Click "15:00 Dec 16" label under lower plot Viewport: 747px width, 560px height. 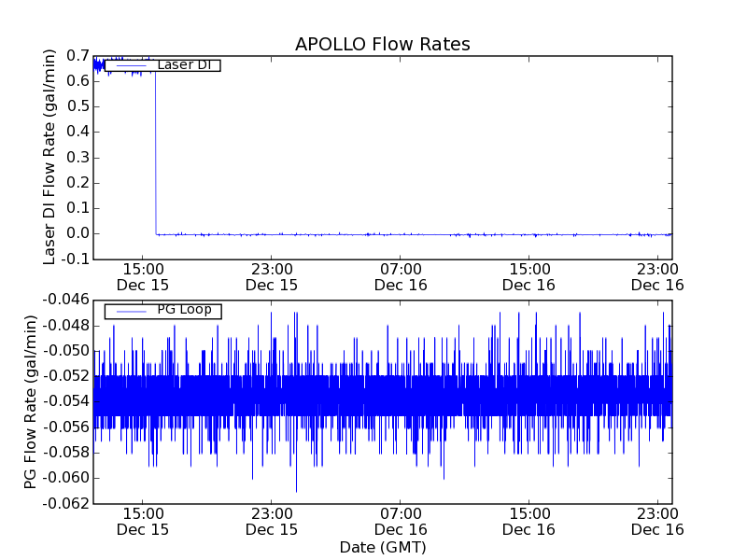[x=529, y=522]
